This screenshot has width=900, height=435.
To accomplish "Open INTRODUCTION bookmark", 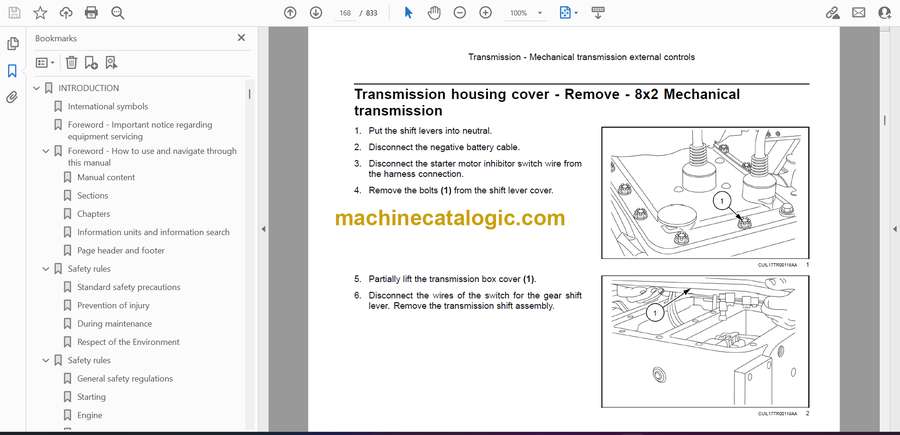I will click(x=88, y=88).
